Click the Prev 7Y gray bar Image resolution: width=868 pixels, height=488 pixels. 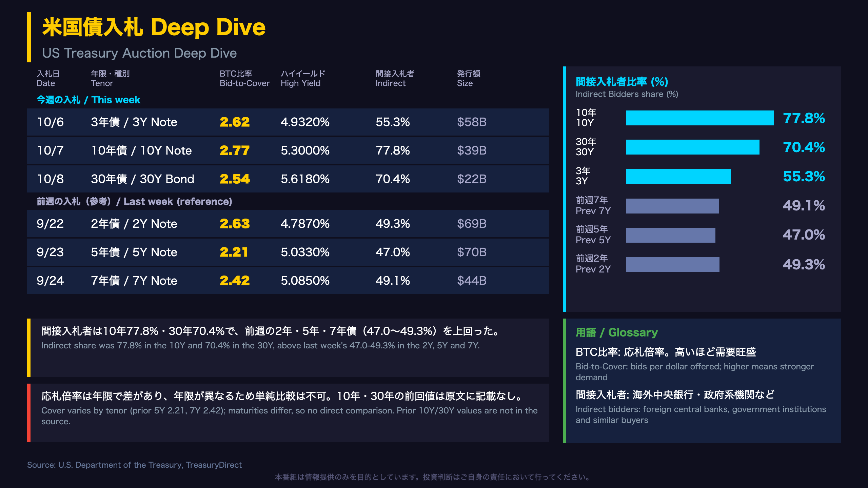point(672,206)
